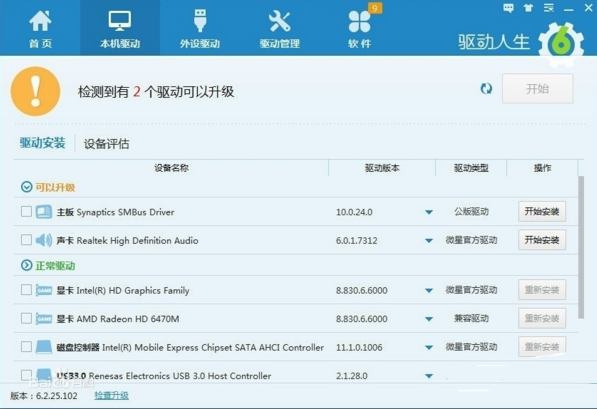Image resolution: width=597 pixels, height=409 pixels.
Task: Click the 兼容驱动 type text
Action: point(471,318)
